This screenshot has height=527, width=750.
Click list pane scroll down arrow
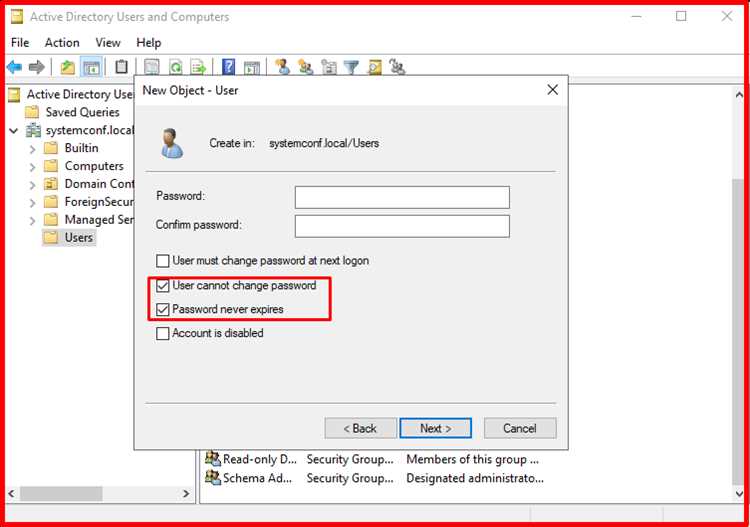[x=739, y=494]
